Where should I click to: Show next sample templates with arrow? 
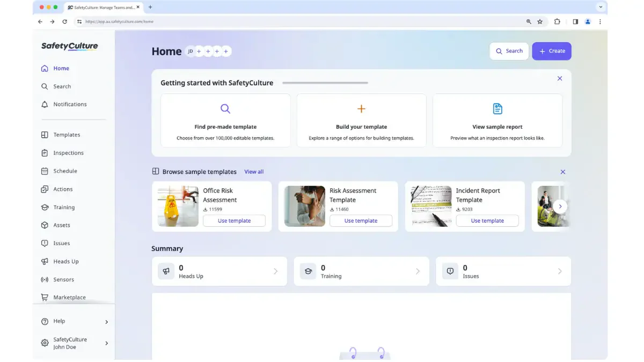(560, 206)
